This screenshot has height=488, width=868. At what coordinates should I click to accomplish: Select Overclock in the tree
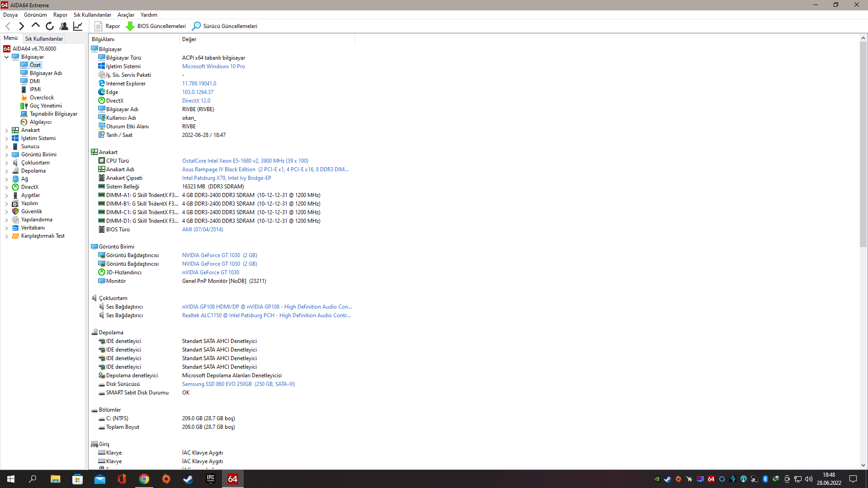coord(42,98)
